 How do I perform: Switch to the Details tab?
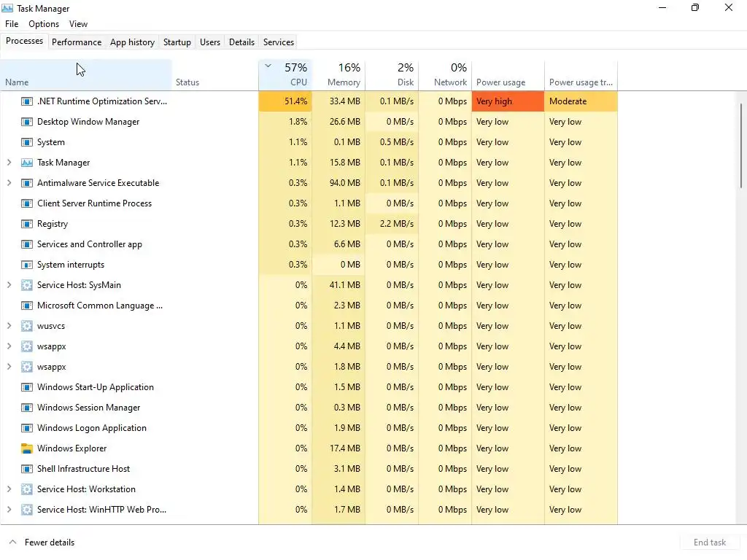point(241,42)
